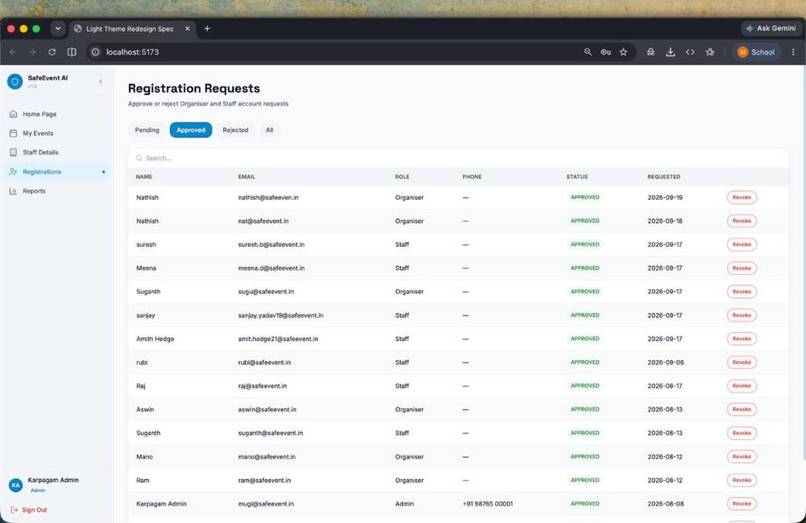Open the Home Page sidebar item

(57, 114)
